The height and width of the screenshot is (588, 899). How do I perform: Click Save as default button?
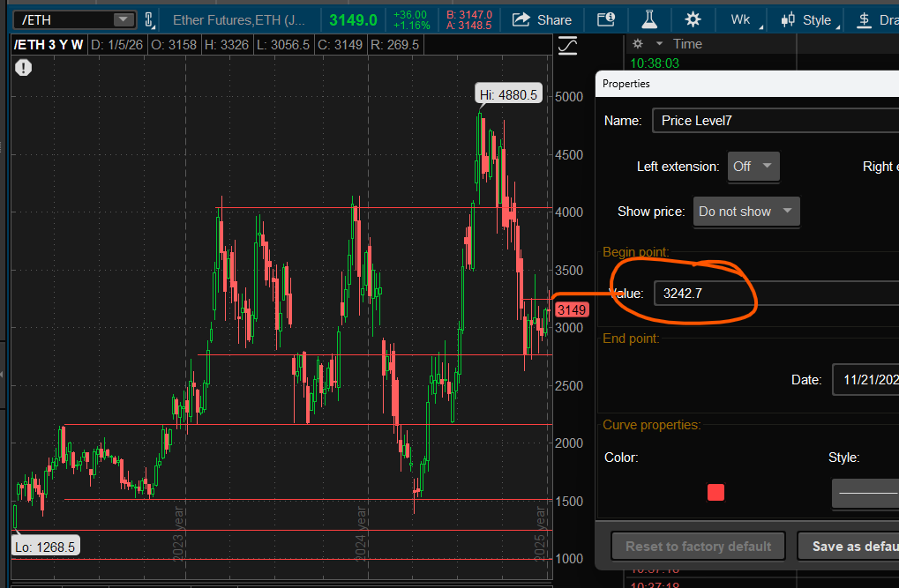[x=849, y=547]
